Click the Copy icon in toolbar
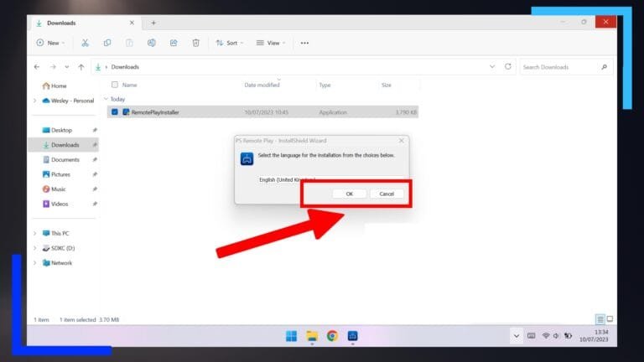The image size is (644, 362). 107,43
